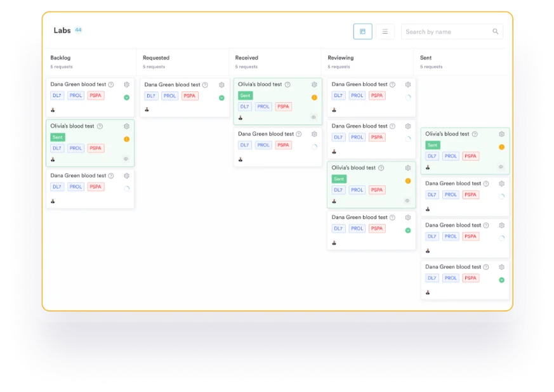The width and height of the screenshot is (554, 392).
Task: Open gear settings on Backlog's Olivia's blood test
Action: tap(126, 126)
